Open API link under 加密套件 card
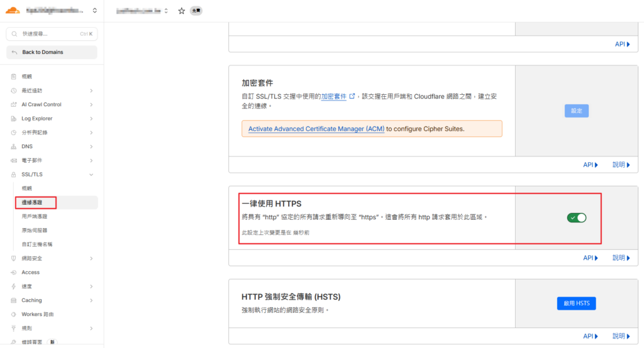 [x=590, y=165]
